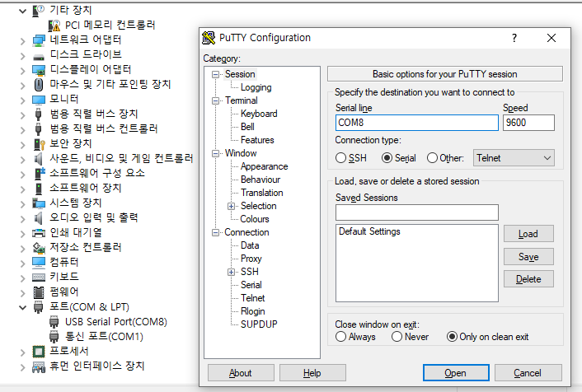
Task: Click the PCI 메모리 컨트롤러 warning device icon
Action: [x=54, y=26]
